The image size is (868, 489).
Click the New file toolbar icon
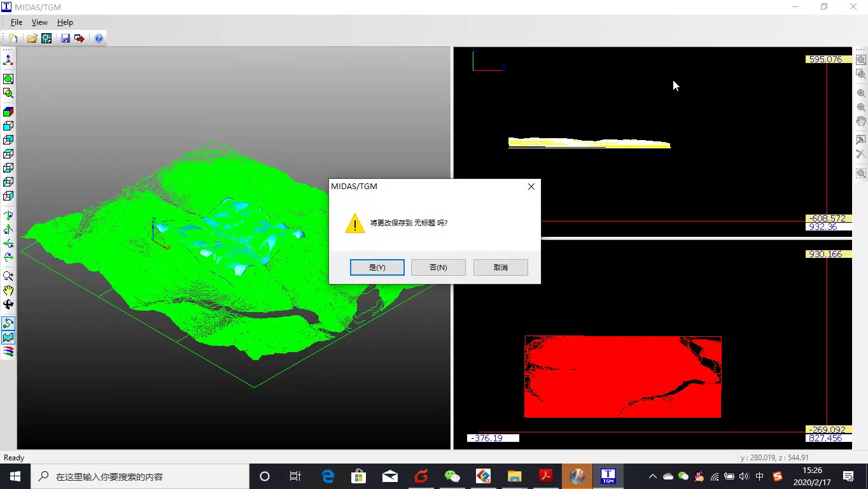pos(13,38)
